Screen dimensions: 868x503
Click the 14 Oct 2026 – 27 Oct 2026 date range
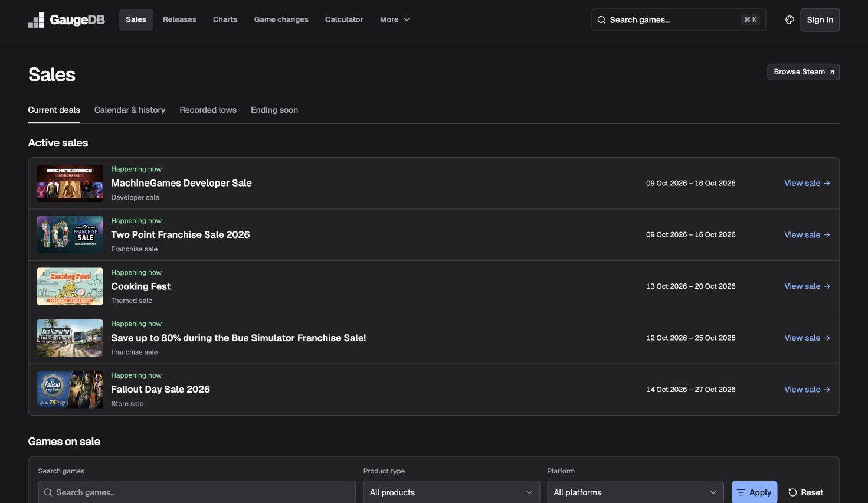pos(690,390)
